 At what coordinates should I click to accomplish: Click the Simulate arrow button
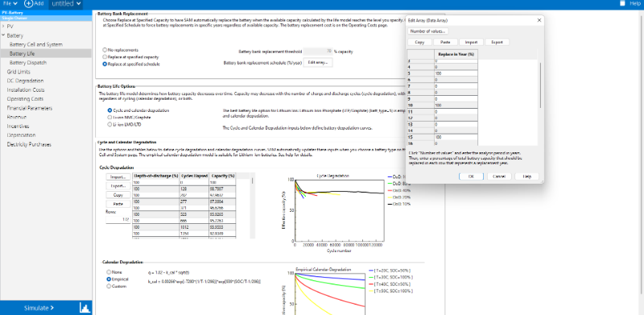pyautogui.click(x=39, y=308)
